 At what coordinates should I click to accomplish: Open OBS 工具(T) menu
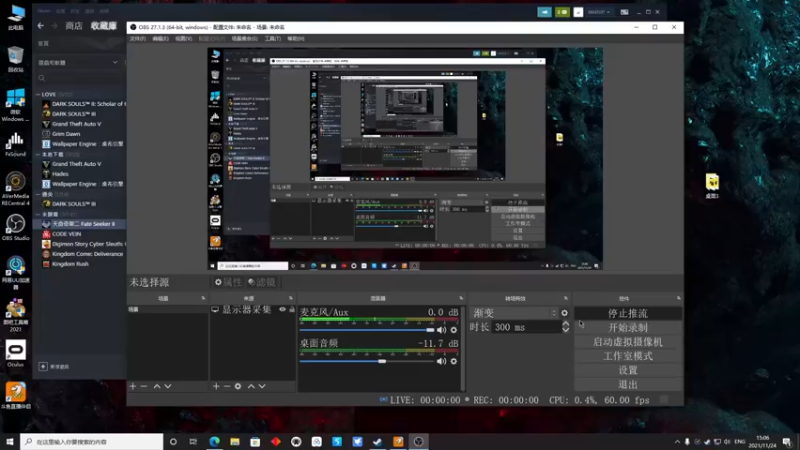(272, 39)
